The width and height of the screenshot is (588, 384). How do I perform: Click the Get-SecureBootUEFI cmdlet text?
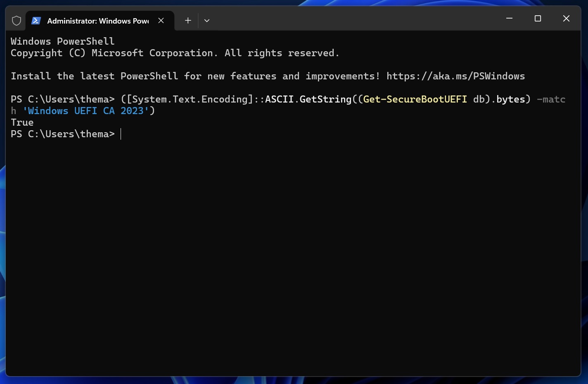pos(414,99)
